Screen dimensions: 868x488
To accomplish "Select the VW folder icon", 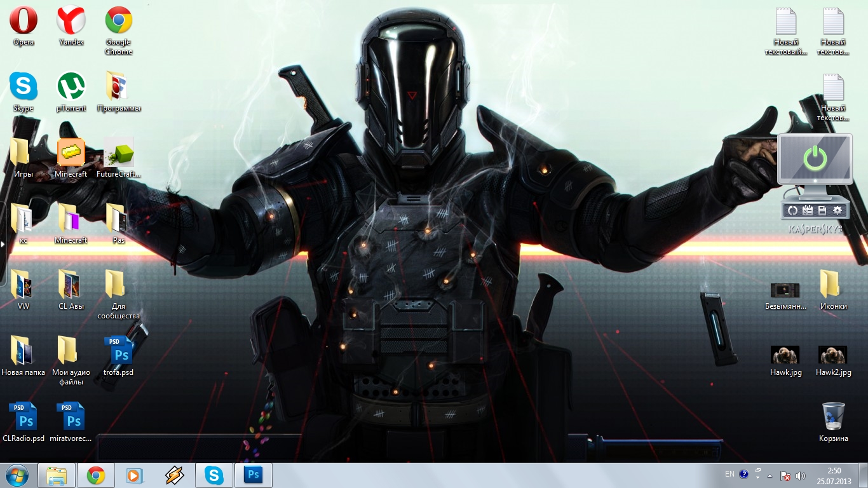I will click(x=24, y=290).
